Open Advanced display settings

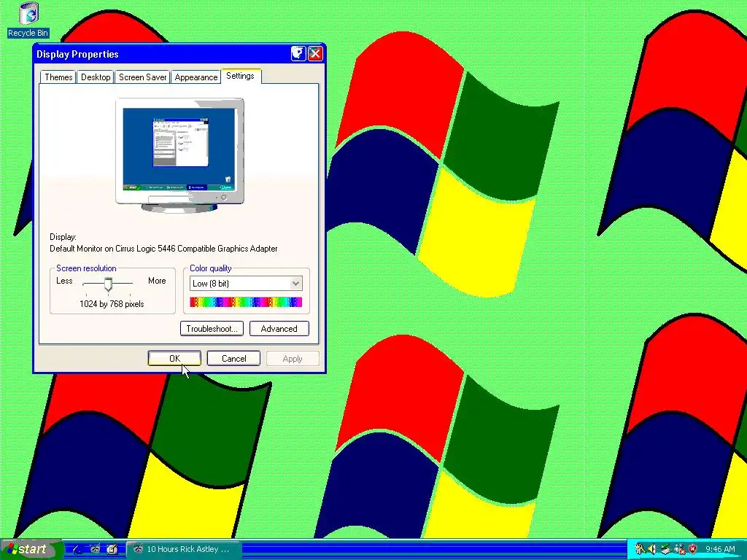point(279,329)
